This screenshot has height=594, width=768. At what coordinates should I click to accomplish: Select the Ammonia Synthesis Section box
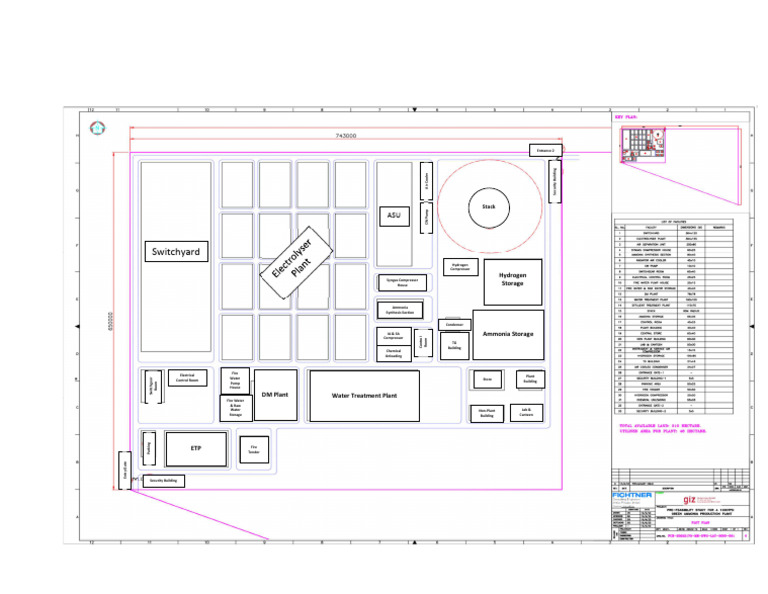click(400, 310)
